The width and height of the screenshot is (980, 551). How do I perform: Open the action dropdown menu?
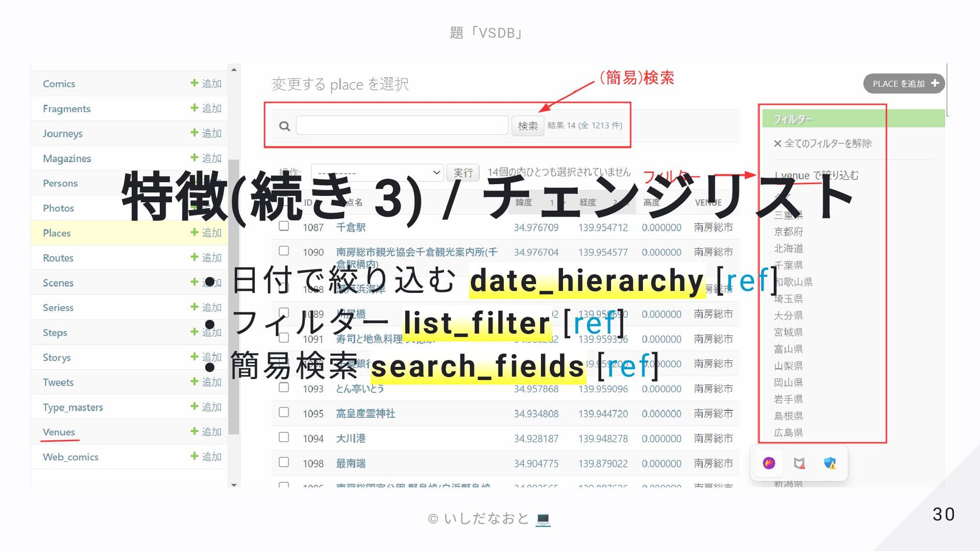(x=377, y=172)
